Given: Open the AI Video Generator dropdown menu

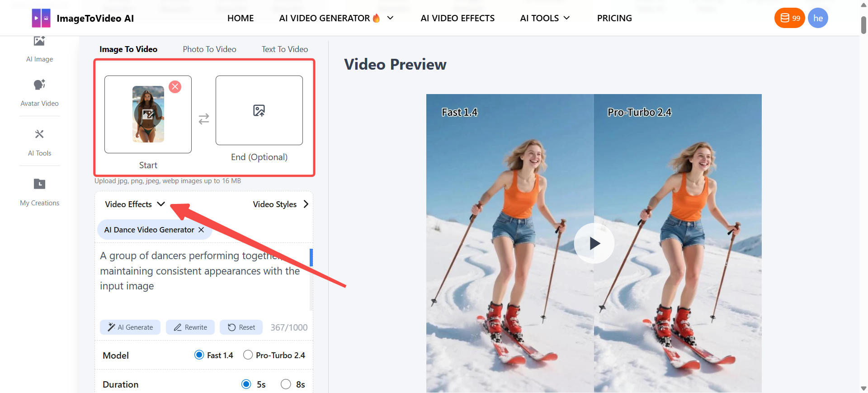Looking at the screenshot, I should [391, 18].
